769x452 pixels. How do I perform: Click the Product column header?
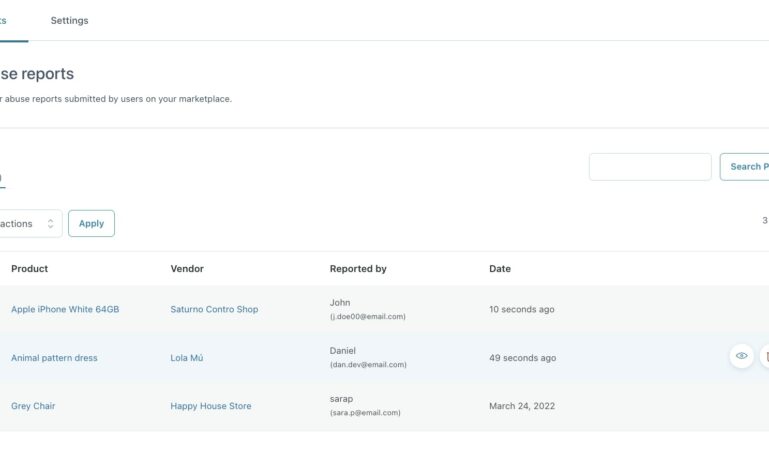point(29,269)
